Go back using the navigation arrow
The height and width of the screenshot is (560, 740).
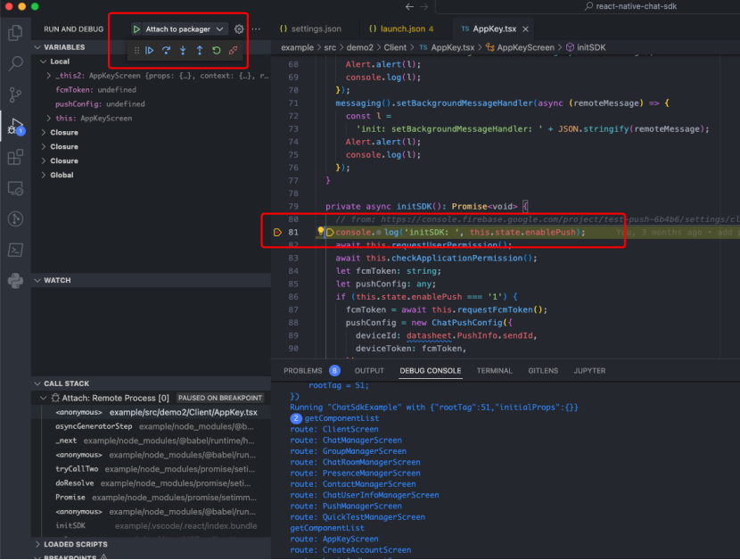409,6
